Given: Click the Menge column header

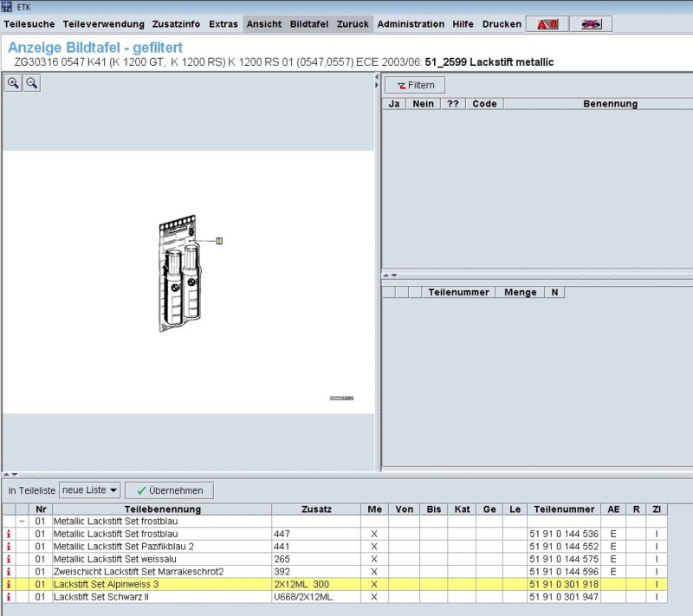Looking at the screenshot, I should click(521, 292).
